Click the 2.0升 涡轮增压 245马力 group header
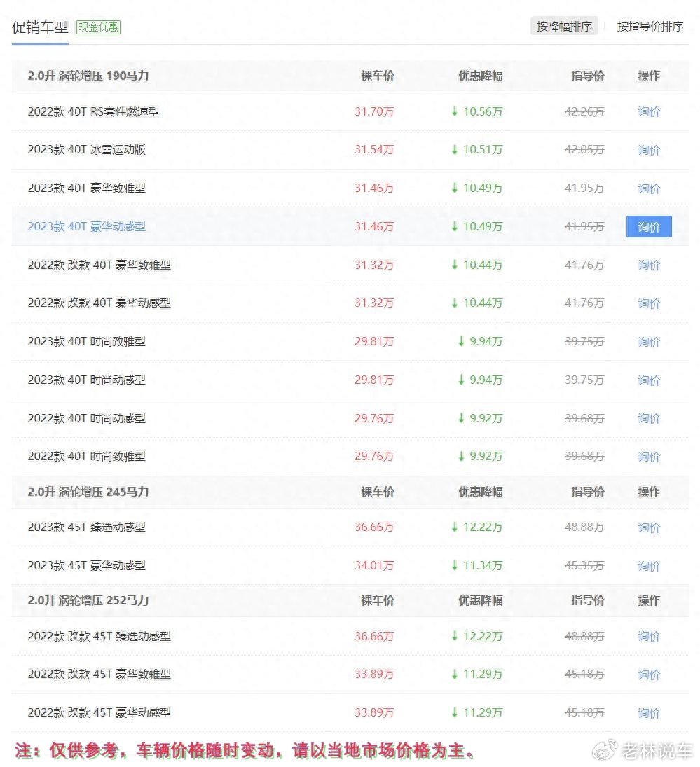This screenshot has width=700, height=767. tap(88, 492)
